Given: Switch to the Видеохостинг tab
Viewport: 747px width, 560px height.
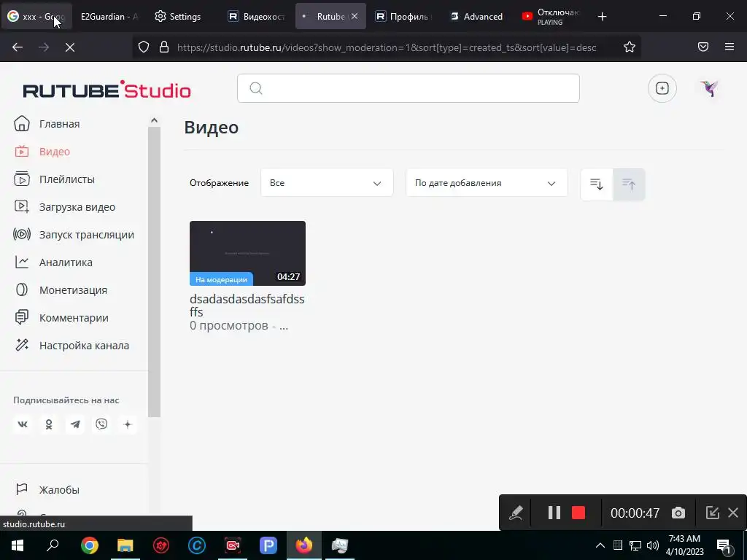Looking at the screenshot, I should (258, 16).
